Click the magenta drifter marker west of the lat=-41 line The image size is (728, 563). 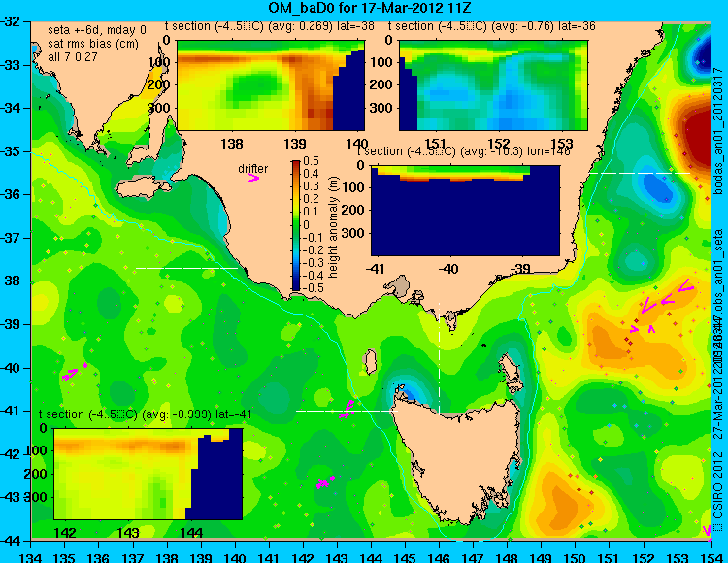click(x=347, y=410)
